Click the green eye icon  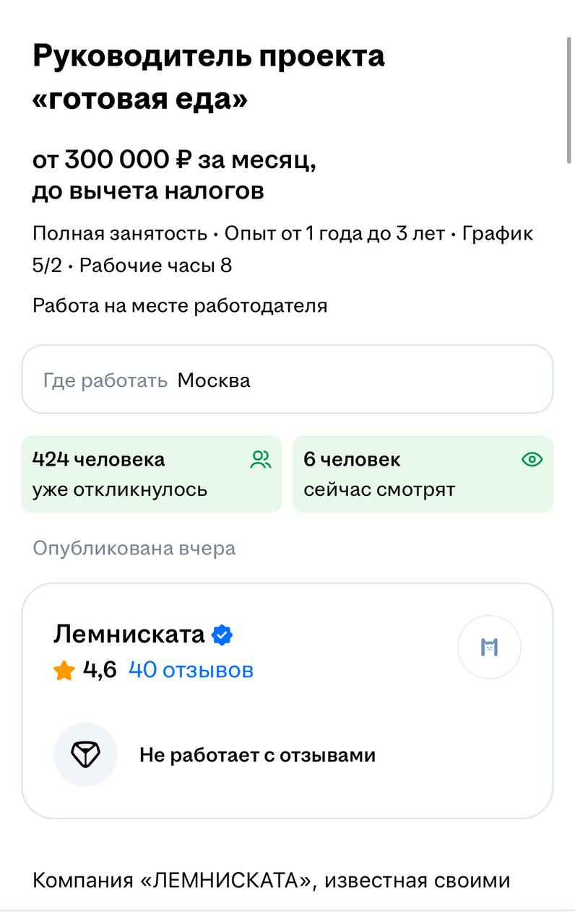point(532,460)
